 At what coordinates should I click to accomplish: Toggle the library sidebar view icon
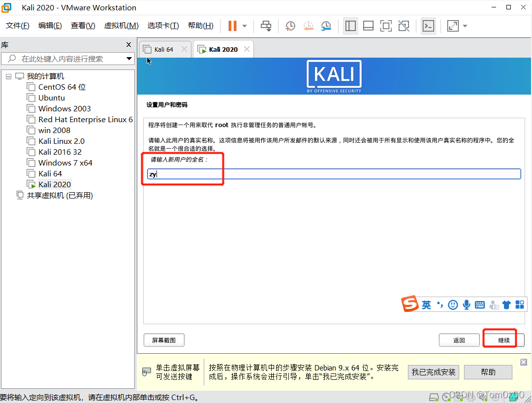coord(350,26)
